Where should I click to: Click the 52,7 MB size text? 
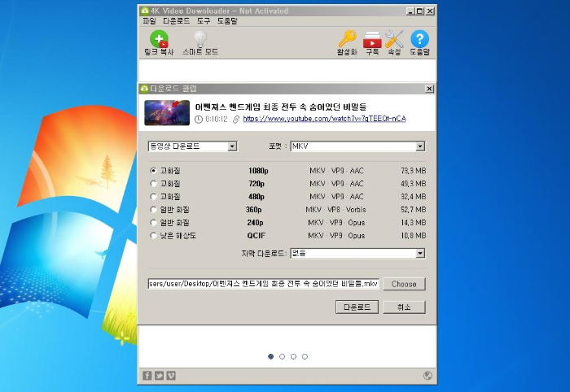(x=414, y=210)
